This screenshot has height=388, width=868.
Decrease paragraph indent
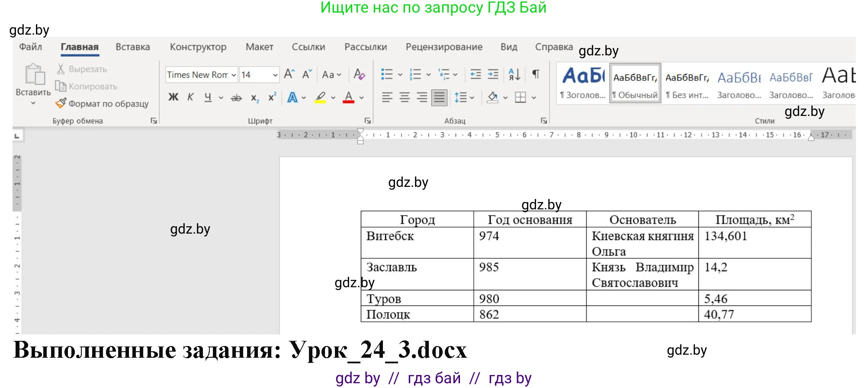pos(476,74)
